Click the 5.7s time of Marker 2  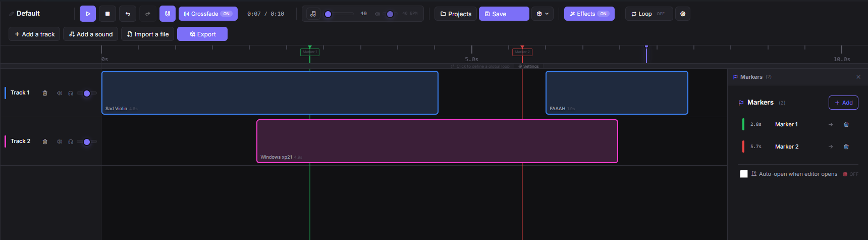coord(756,147)
